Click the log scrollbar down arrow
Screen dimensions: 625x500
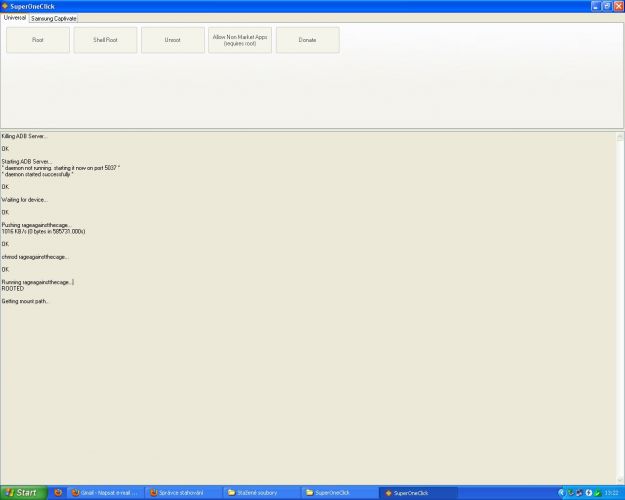click(620, 480)
